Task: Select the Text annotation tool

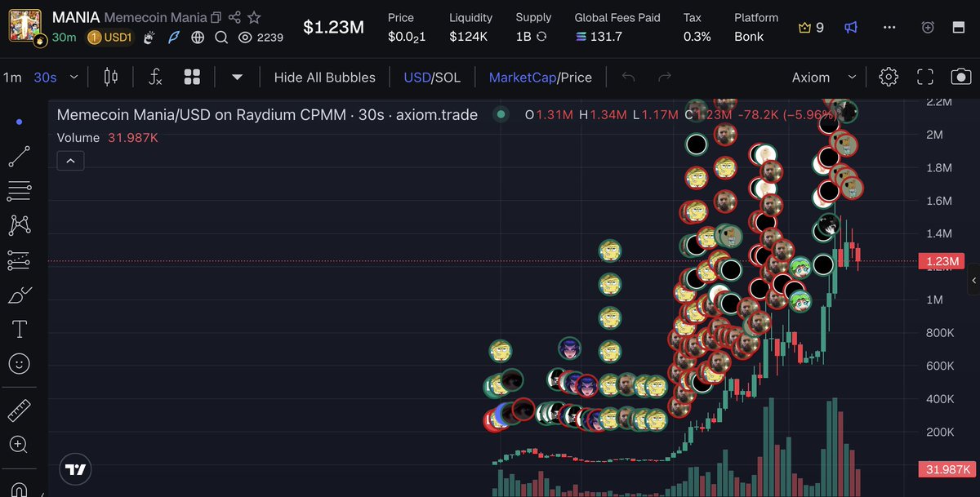Action: coord(20,330)
